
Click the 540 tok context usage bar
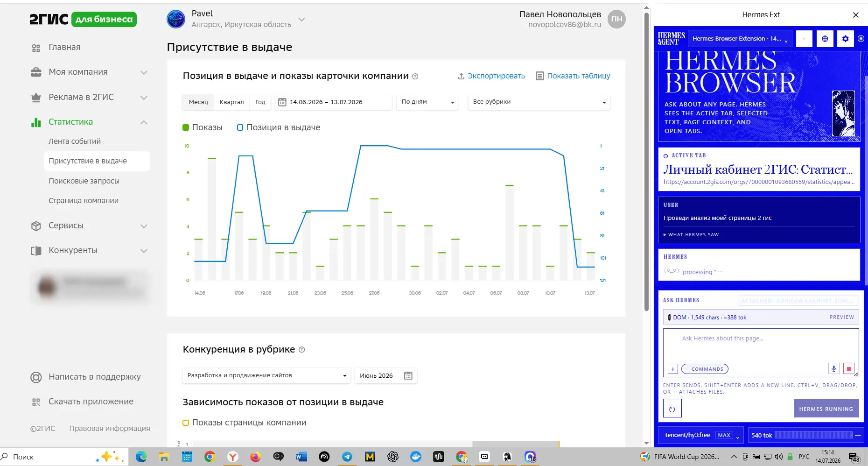pyautogui.click(x=806, y=435)
